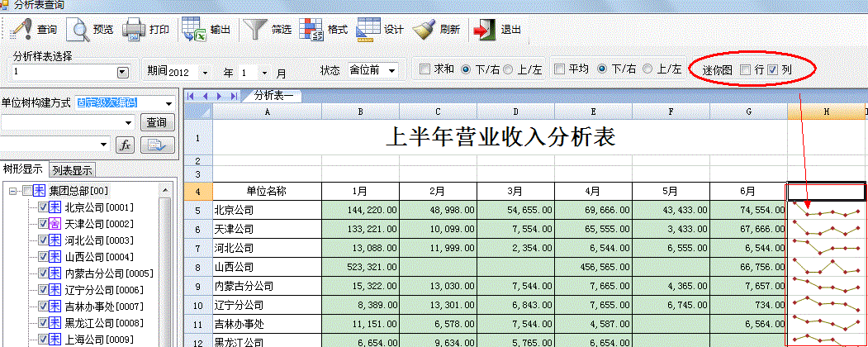This screenshot has width=868, height=347.
Task: Select row 8 header
Action: [x=197, y=267]
